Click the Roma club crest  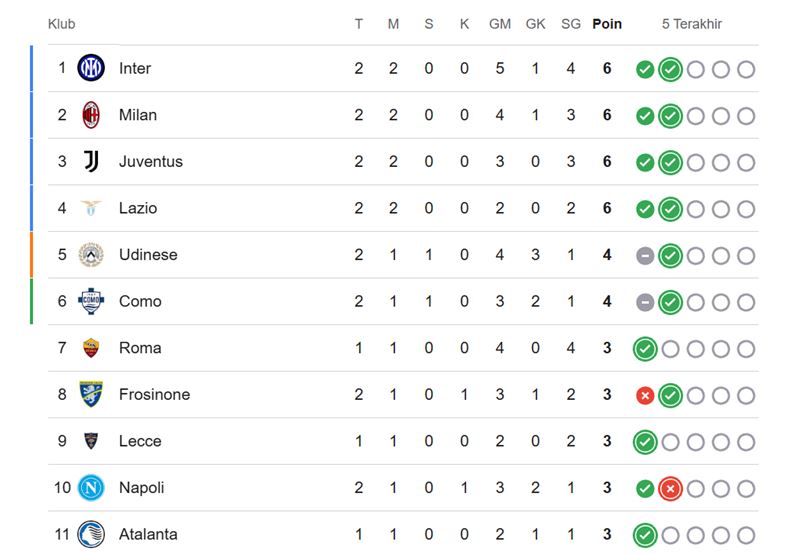91,348
